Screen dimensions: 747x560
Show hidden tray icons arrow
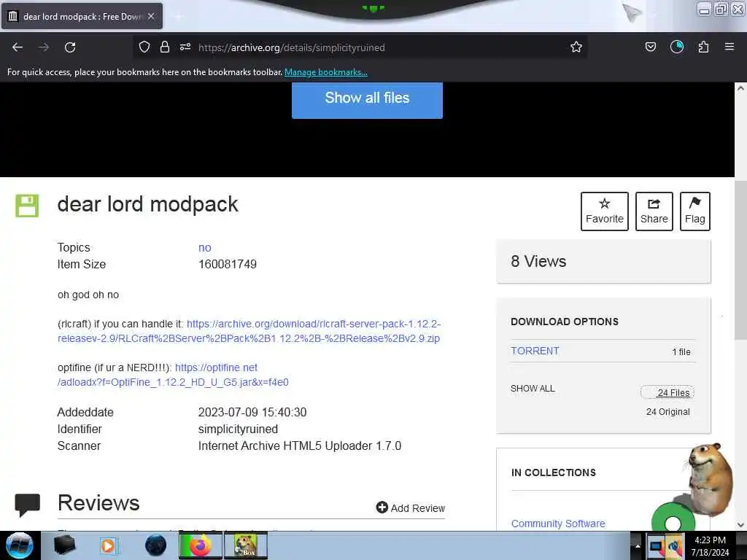click(x=638, y=546)
